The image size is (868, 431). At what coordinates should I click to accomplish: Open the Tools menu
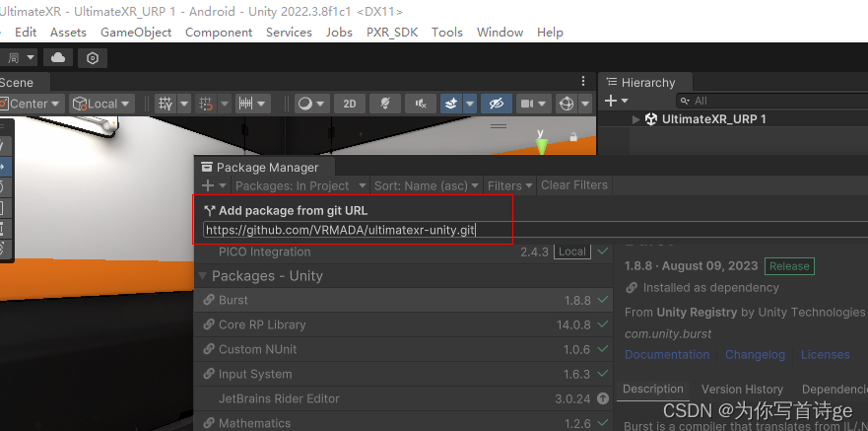447,33
